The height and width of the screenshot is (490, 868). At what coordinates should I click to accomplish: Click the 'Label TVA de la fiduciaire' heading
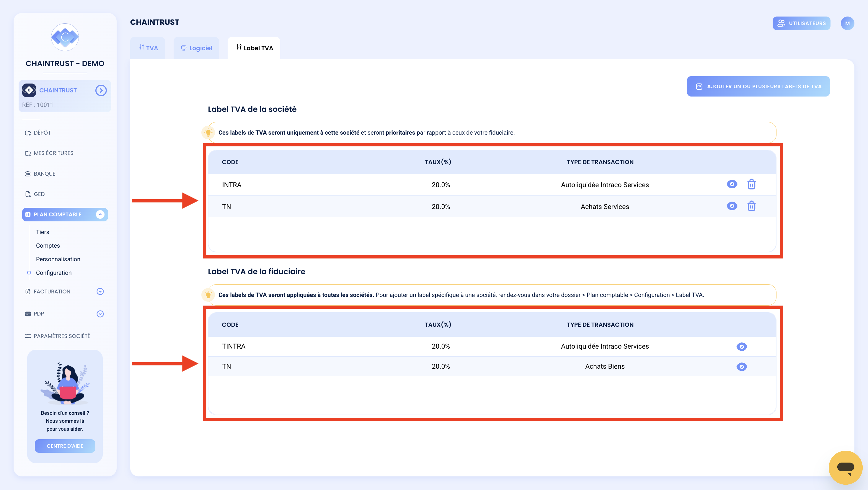tap(257, 271)
